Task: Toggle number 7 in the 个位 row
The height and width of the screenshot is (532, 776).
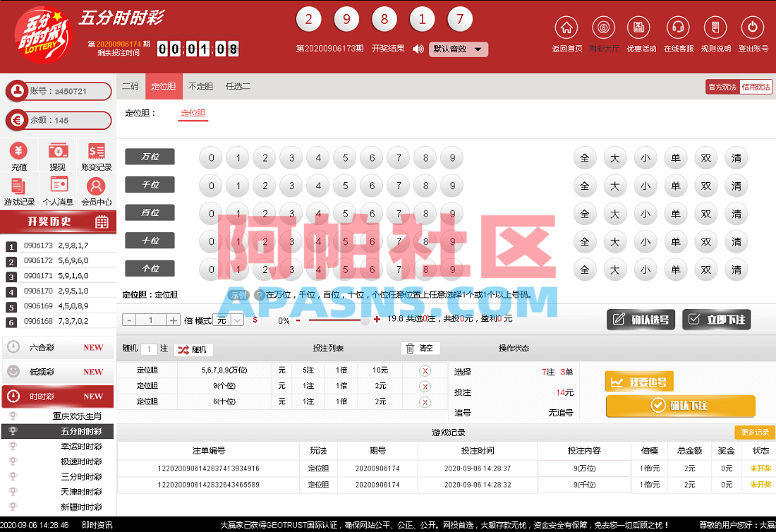Action: pyautogui.click(x=399, y=270)
